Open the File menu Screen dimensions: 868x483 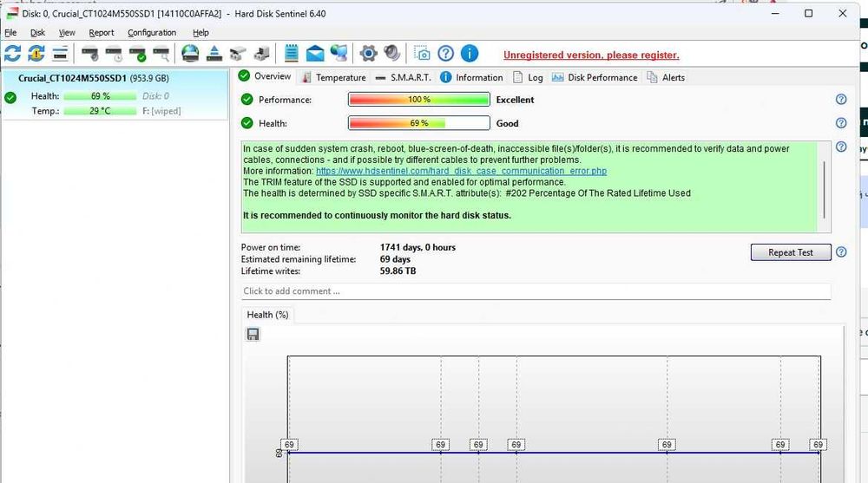tap(10, 33)
